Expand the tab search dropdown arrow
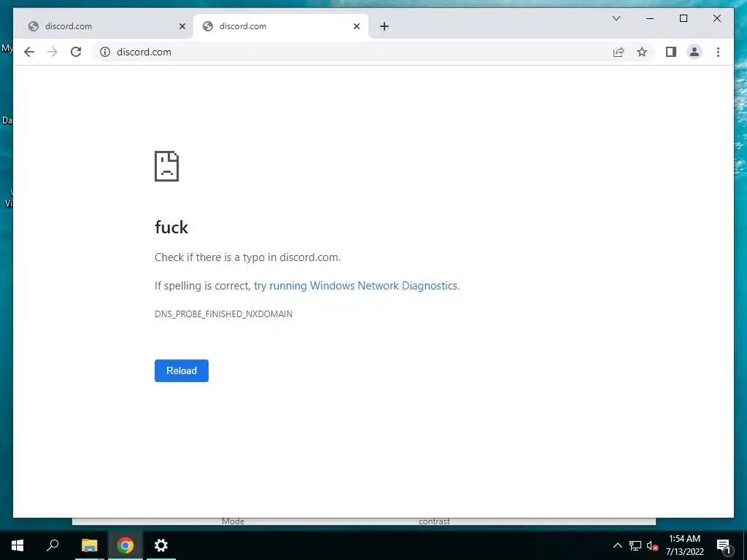This screenshot has height=560, width=747. (x=616, y=18)
